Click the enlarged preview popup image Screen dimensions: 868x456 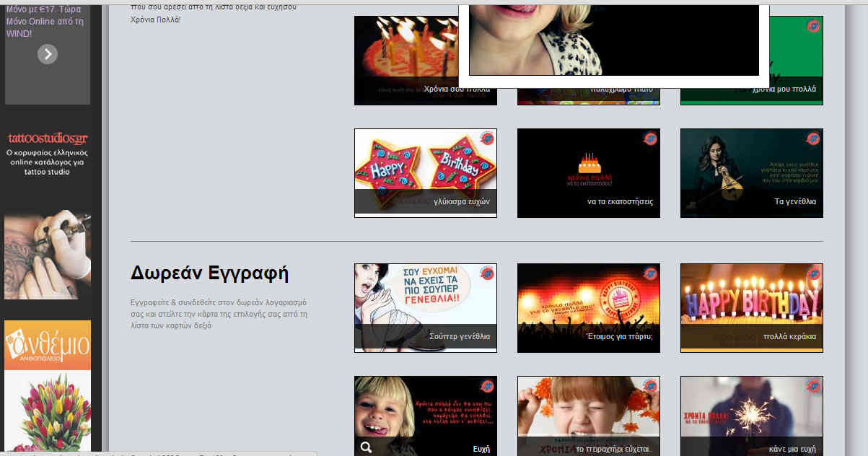[x=614, y=40]
